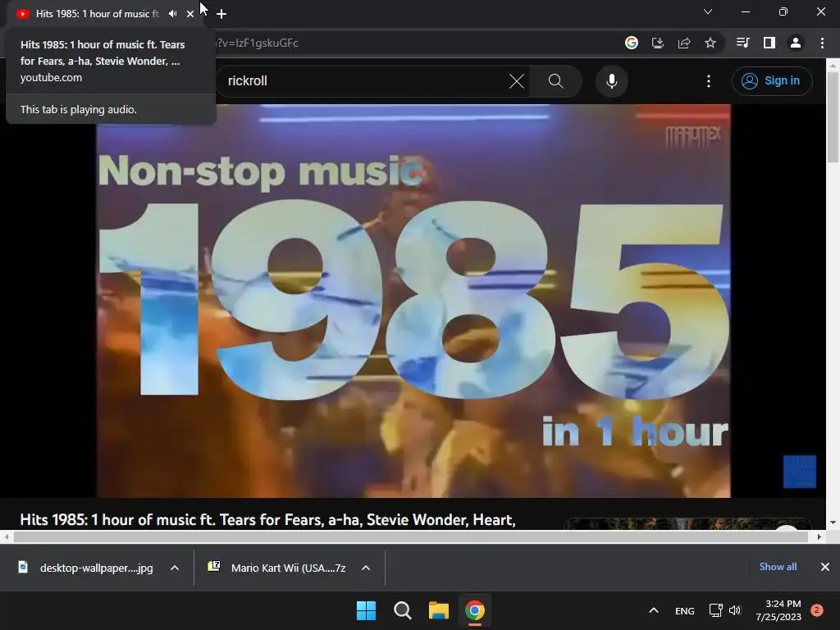840x630 pixels.
Task: Toggle the Chrome side panel
Action: click(769, 43)
